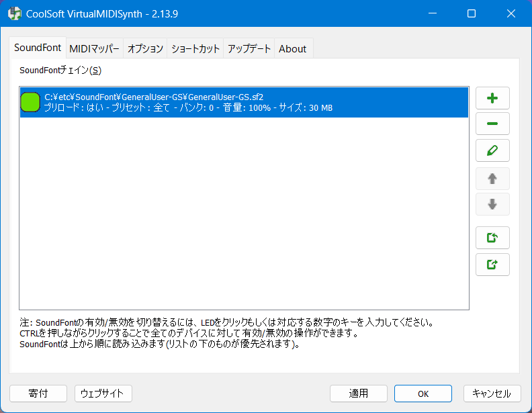The width and height of the screenshot is (532, 413).
Task: Open the アップデート tab
Action: click(249, 49)
